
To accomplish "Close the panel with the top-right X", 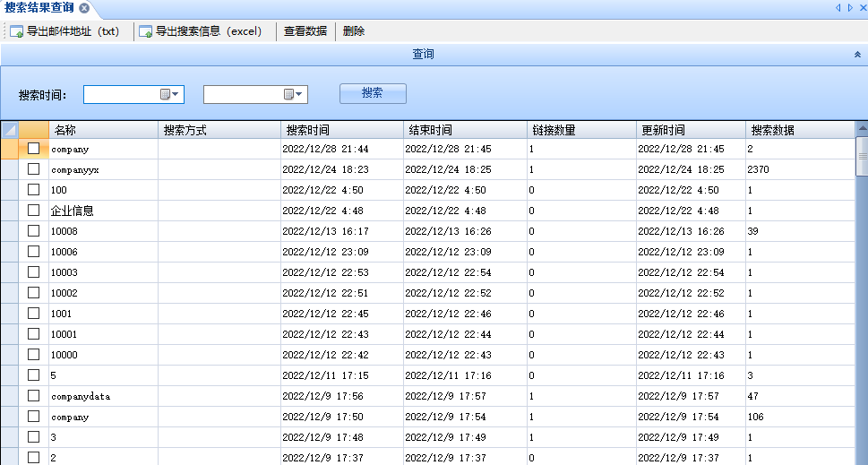I will 861,8.
